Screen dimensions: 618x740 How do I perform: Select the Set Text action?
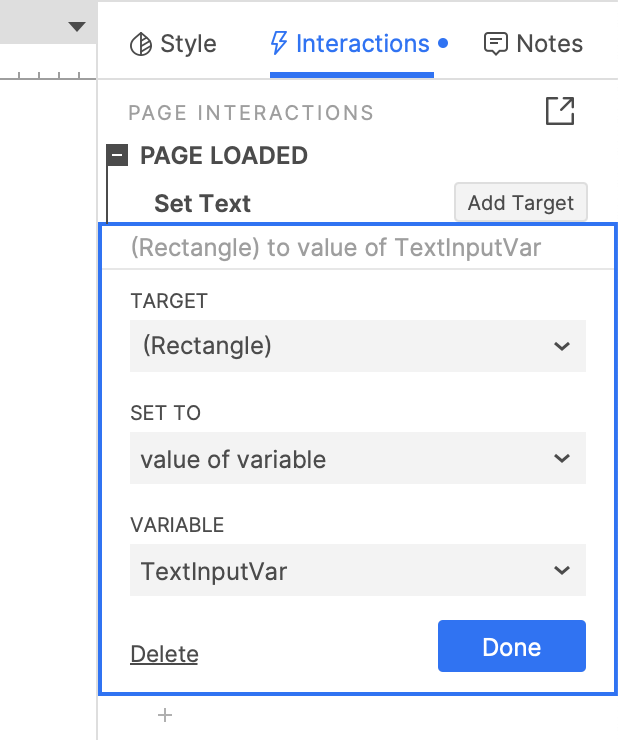(202, 204)
